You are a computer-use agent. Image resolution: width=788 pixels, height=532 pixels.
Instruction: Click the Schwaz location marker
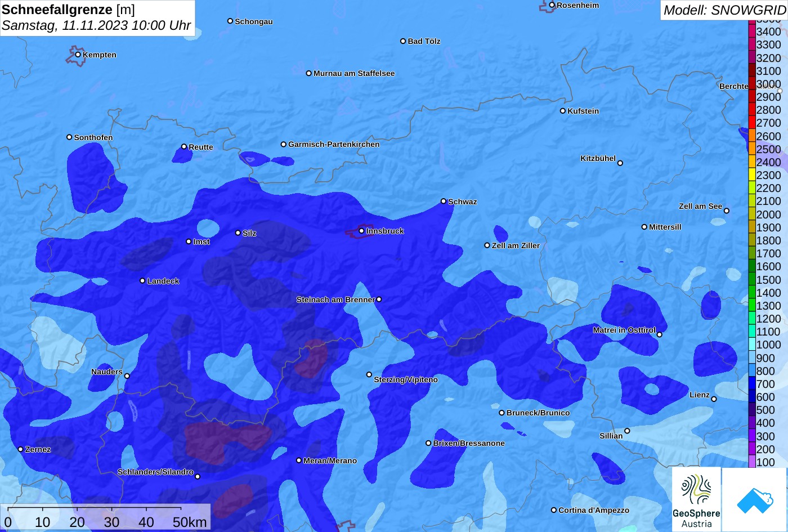[444, 201]
